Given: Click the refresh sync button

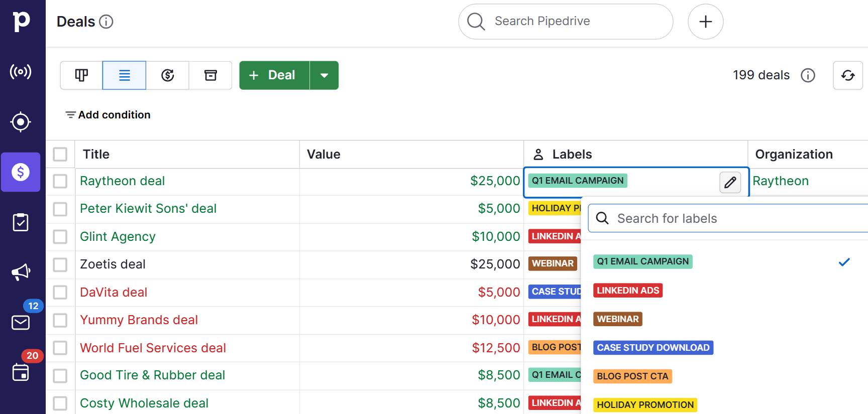Looking at the screenshot, I should [x=848, y=75].
